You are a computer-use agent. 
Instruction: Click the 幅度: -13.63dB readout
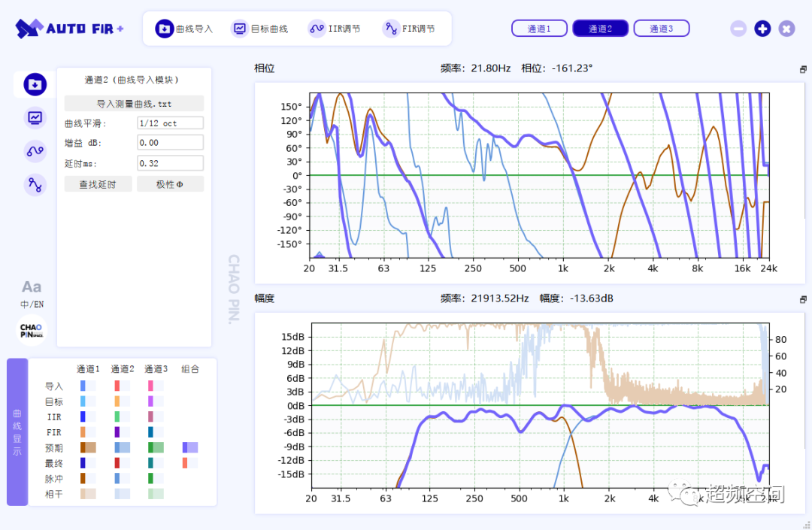(x=577, y=298)
